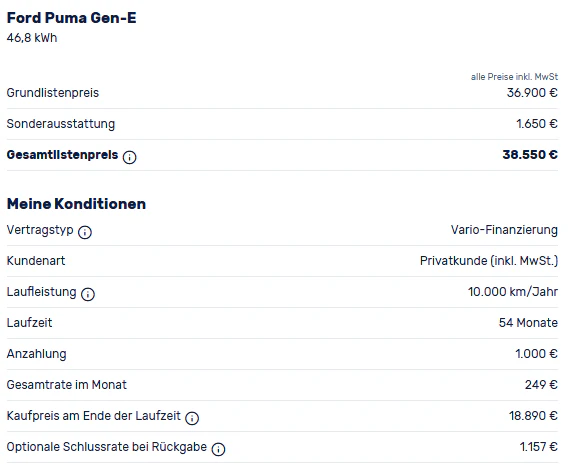Image resolution: width=572 pixels, height=467 pixels.
Task: Show info for Kaufpreis am Ende der Laufzeit
Action: (x=192, y=418)
